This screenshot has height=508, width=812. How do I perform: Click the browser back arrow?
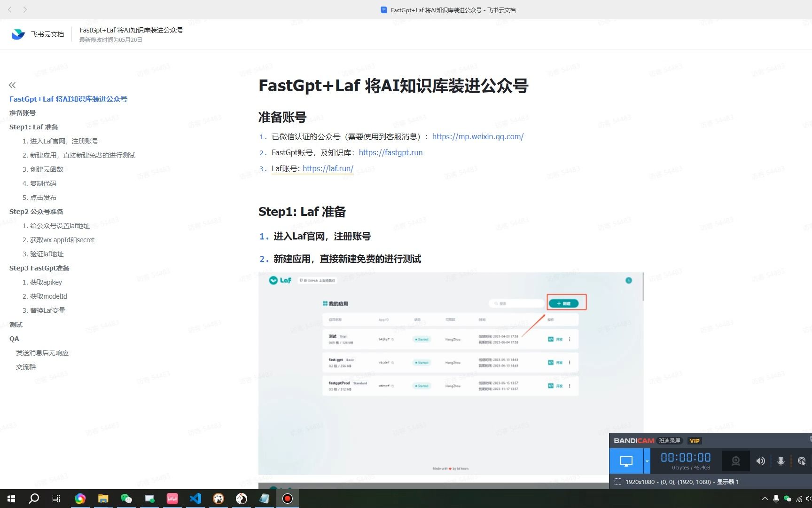[x=9, y=9]
